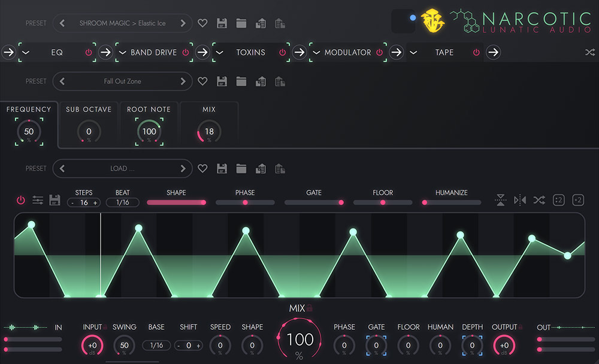This screenshot has width=599, height=364.
Task: Select the ROOT NOTE tab
Action: click(149, 110)
